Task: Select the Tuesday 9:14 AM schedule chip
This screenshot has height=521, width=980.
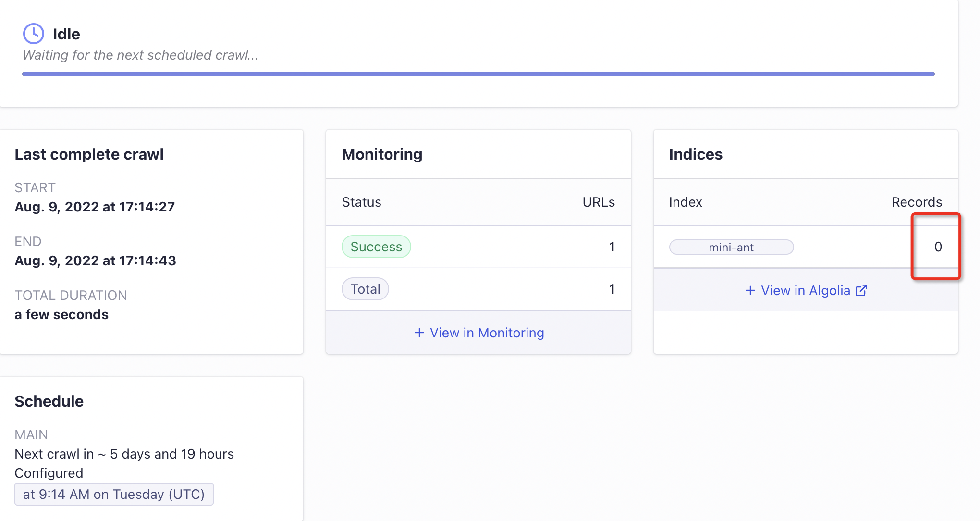Action: (114, 494)
